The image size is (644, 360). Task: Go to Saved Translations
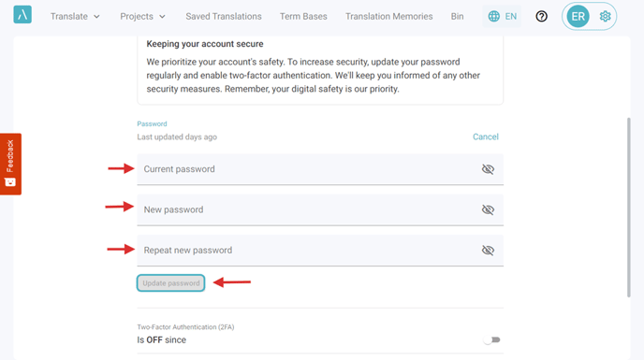coord(224,17)
